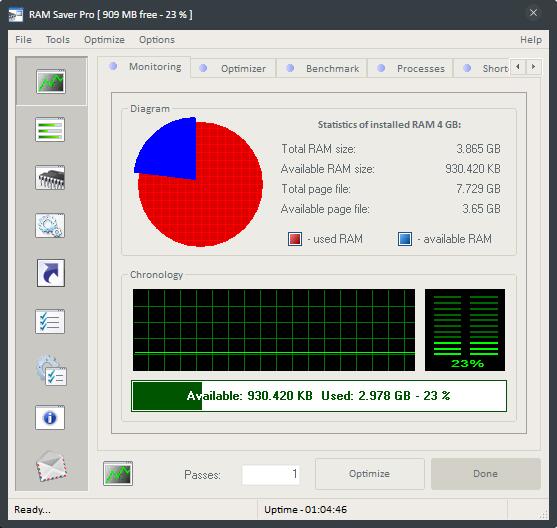Click the Total page file value 7.729 GB

[478, 189]
